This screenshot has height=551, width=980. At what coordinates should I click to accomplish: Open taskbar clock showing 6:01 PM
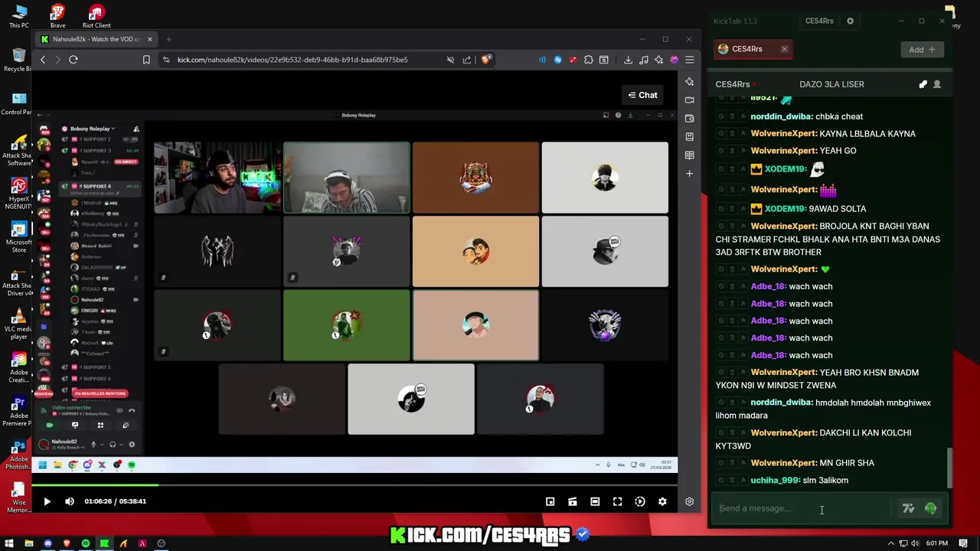coord(936,543)
